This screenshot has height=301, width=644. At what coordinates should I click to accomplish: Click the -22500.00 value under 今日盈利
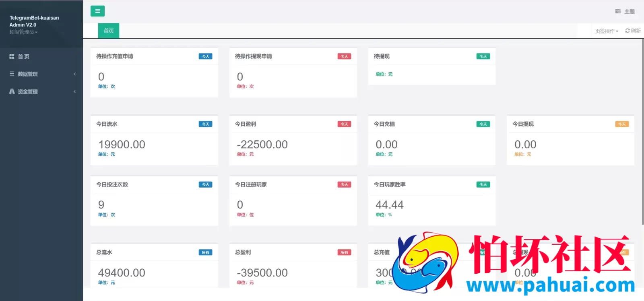tap(262, 145)
